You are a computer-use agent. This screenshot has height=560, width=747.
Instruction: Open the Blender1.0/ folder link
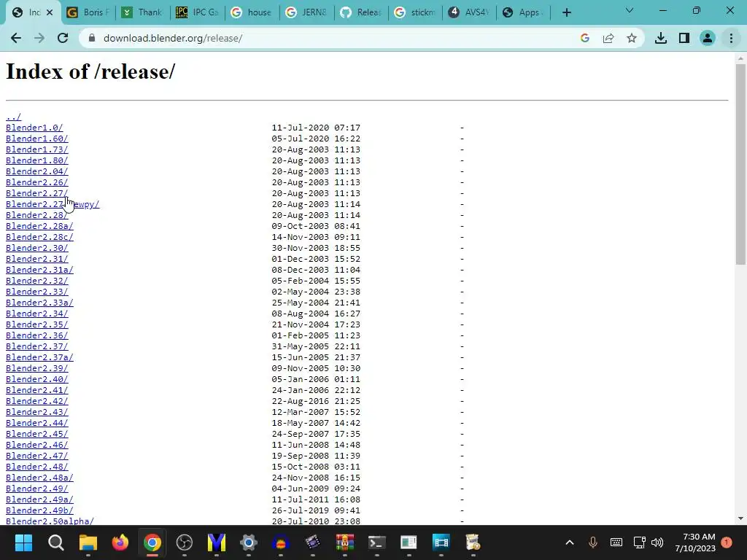click(34, 128)
